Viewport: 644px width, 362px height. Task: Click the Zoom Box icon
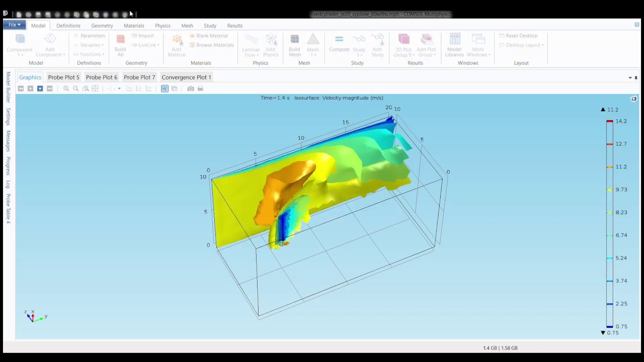pyautogui.click(x=86, y=88)
